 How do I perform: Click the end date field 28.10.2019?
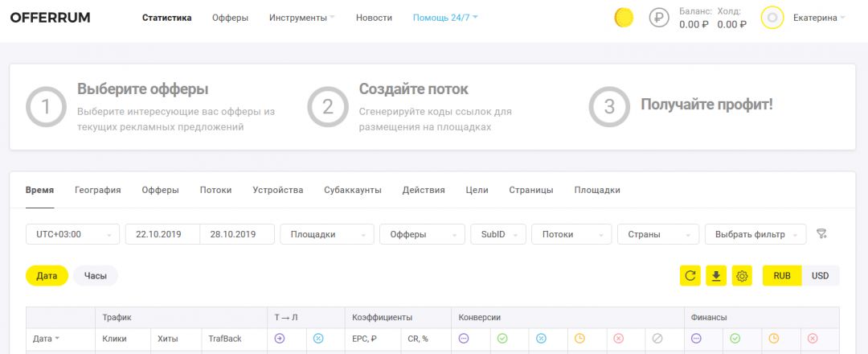(237, 234)
